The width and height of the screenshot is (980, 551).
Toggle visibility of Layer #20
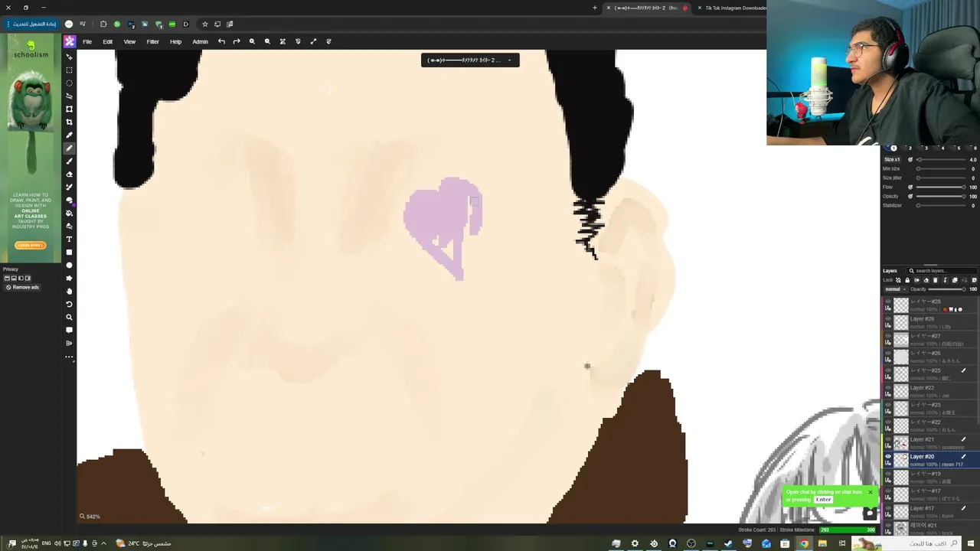coord(888,457)
